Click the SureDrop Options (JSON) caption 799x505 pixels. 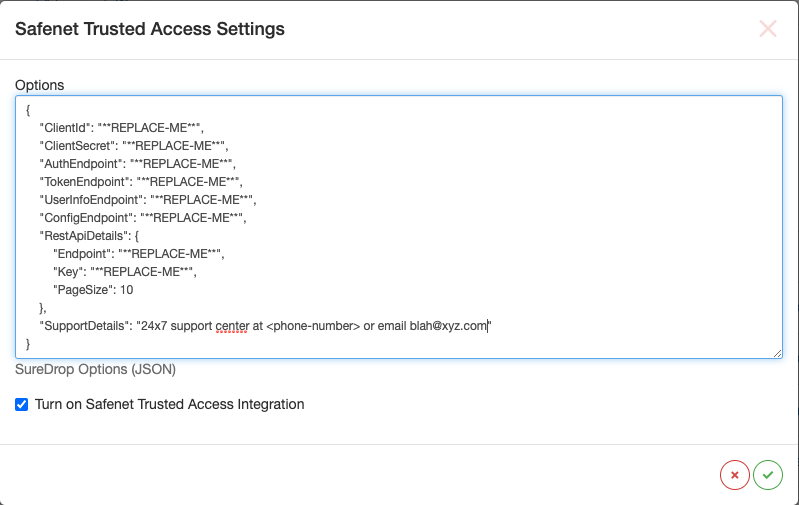pyautogui.click(x=95, y=369)
